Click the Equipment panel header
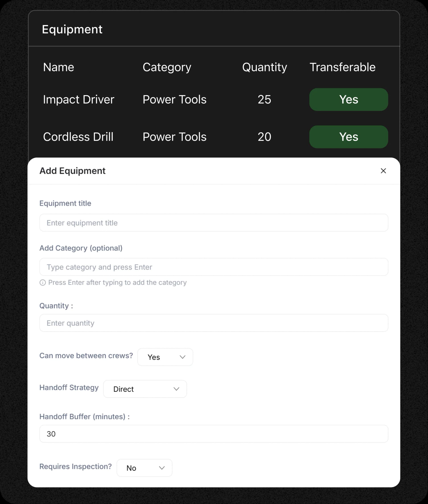The height and width of the screenshot is (504, 428). pos(72,29)
